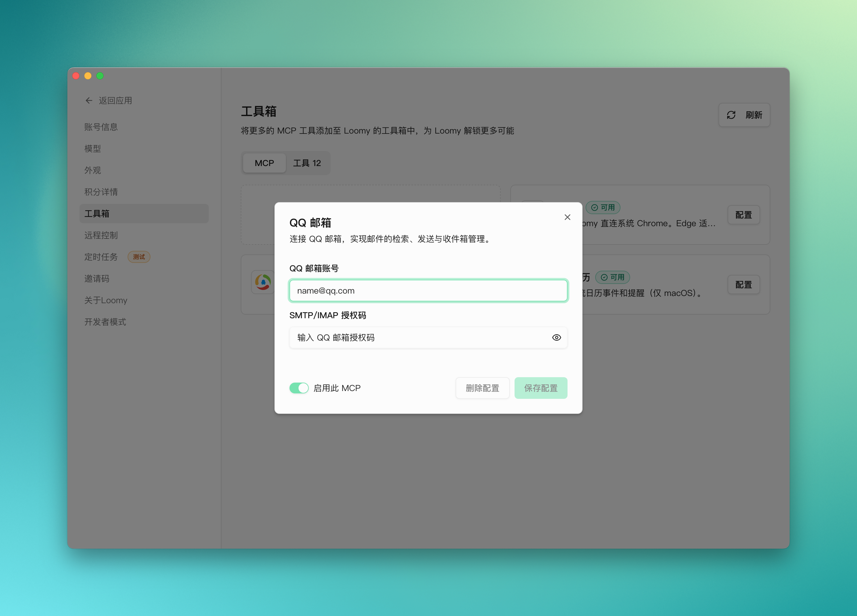This screenshot has width=857, height=616.
Task: Close the QQ 邮箱 dialog with the X
Action: coord(567,217)
